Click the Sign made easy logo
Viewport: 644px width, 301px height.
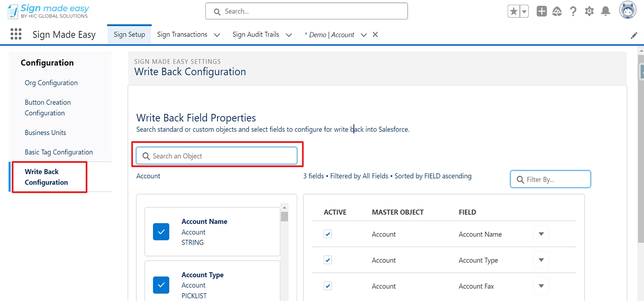(49, 11)
